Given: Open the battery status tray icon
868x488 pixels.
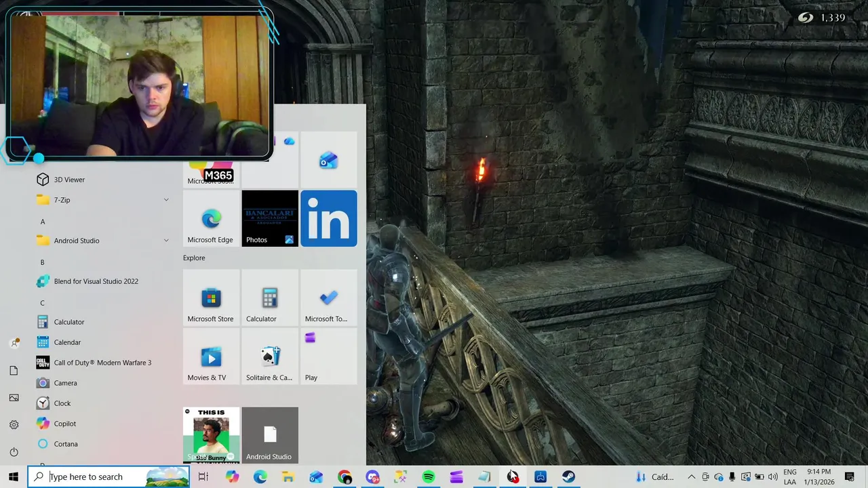Looking at the screenshot, I should [759, 477].
